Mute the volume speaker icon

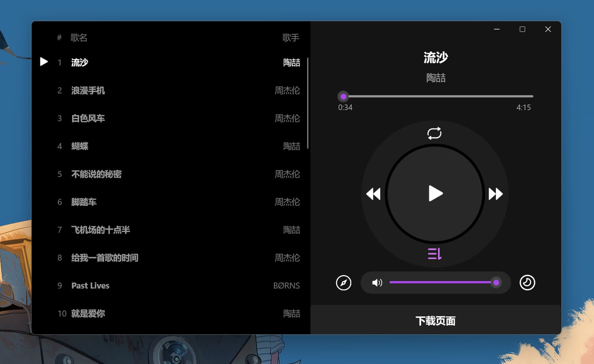[x=377, y=283]
